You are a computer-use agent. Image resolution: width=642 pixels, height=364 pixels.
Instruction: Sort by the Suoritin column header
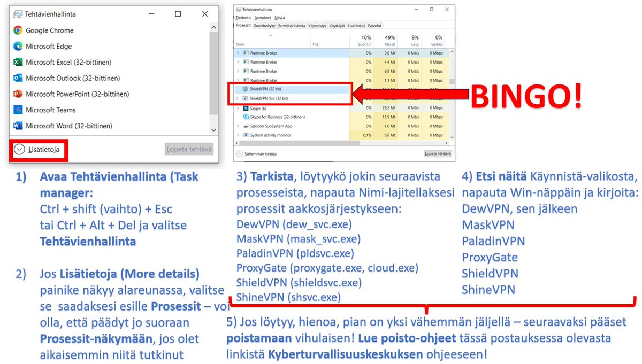(361, 40)
